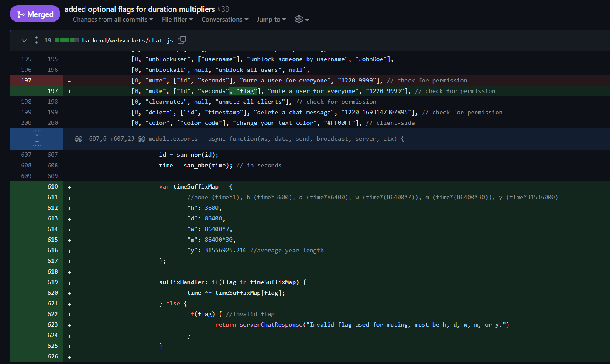The image size is (610, 364).
Task: Open the File filter dropdown
Action: 177,20
